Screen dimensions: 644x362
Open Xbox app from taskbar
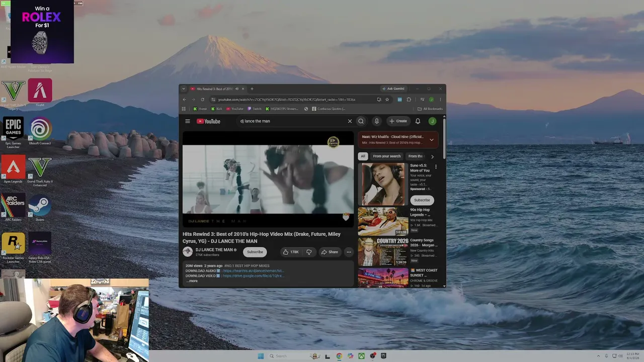pyautogui.click(x=361, y=356)
